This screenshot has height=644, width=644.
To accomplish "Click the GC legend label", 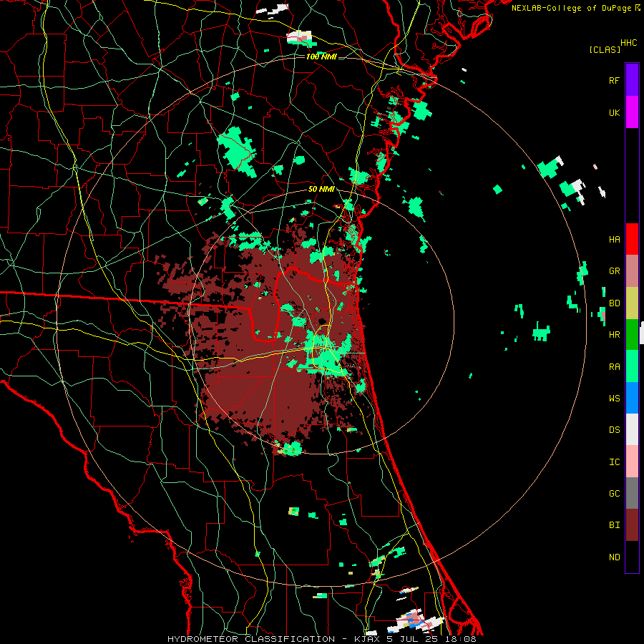I will (x=614, y=493).
